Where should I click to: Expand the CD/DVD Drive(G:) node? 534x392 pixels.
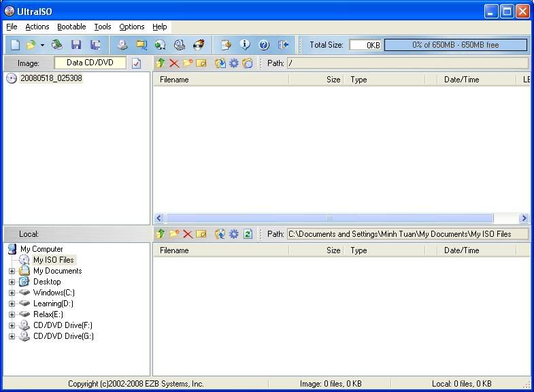point(12,336)
